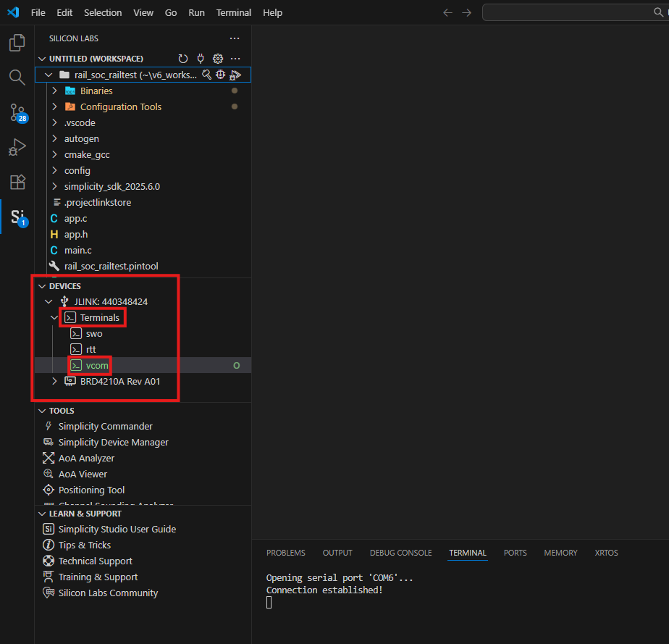This screenshot has width=669, height=644.
Task: Select the vcom terminal entry
Action: point(95,365)
